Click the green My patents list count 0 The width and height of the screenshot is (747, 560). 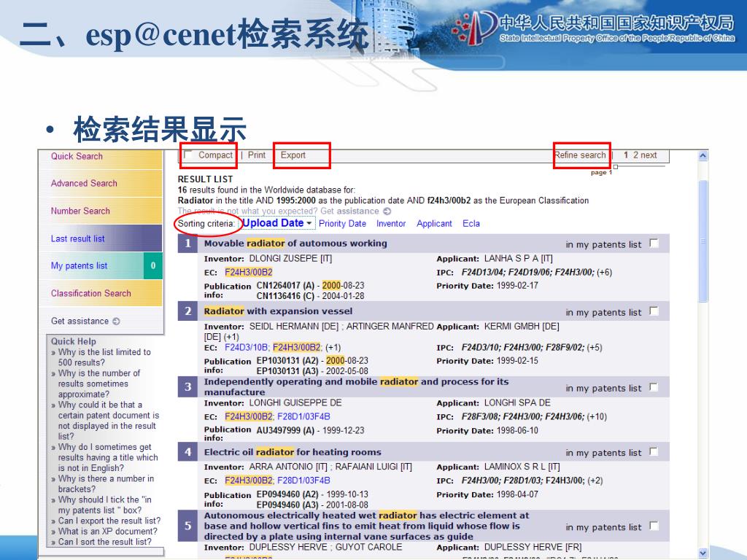click(153, 265)
